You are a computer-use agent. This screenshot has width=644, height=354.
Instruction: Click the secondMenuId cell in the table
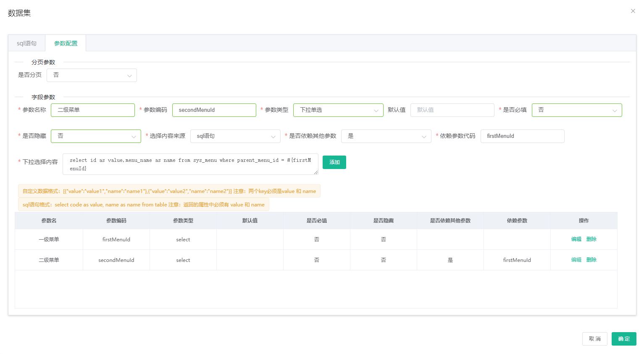tap(116, 260)
